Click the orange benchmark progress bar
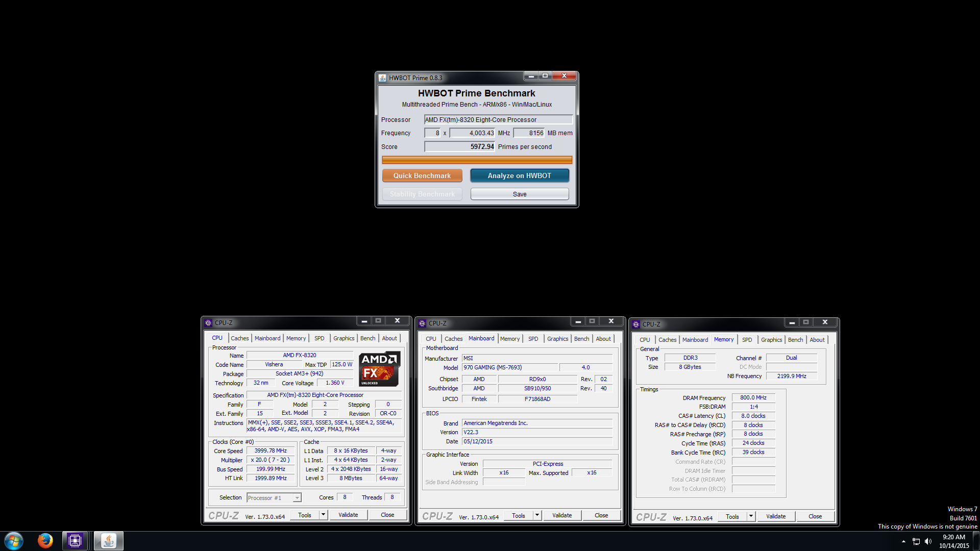The image size is (980, 551). click(x=477, y=160)
